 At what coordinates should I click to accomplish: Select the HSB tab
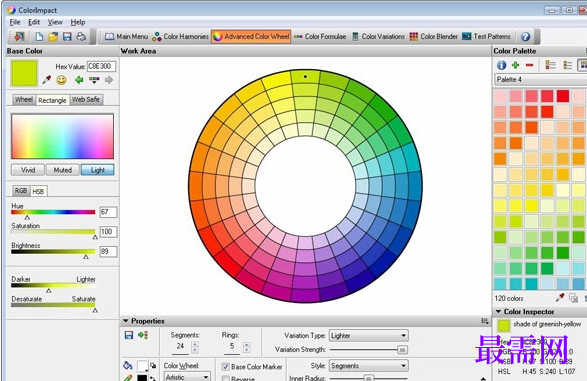pos(38,191)
